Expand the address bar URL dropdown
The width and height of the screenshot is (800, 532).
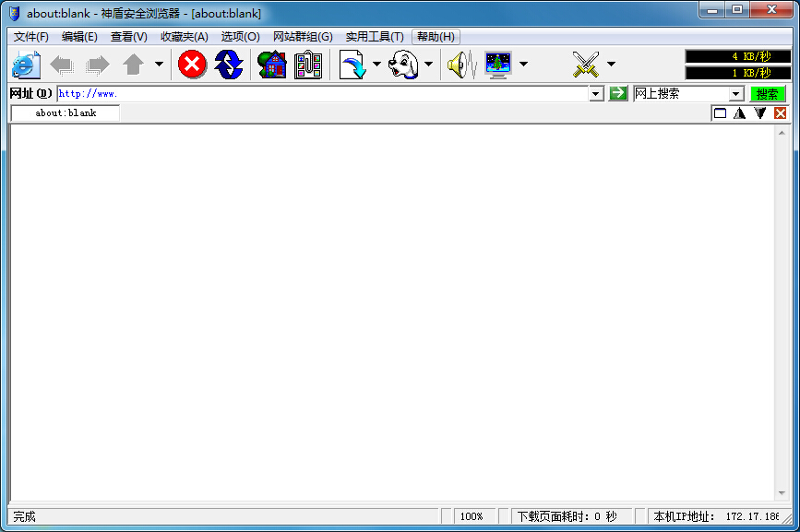point(596,94)
